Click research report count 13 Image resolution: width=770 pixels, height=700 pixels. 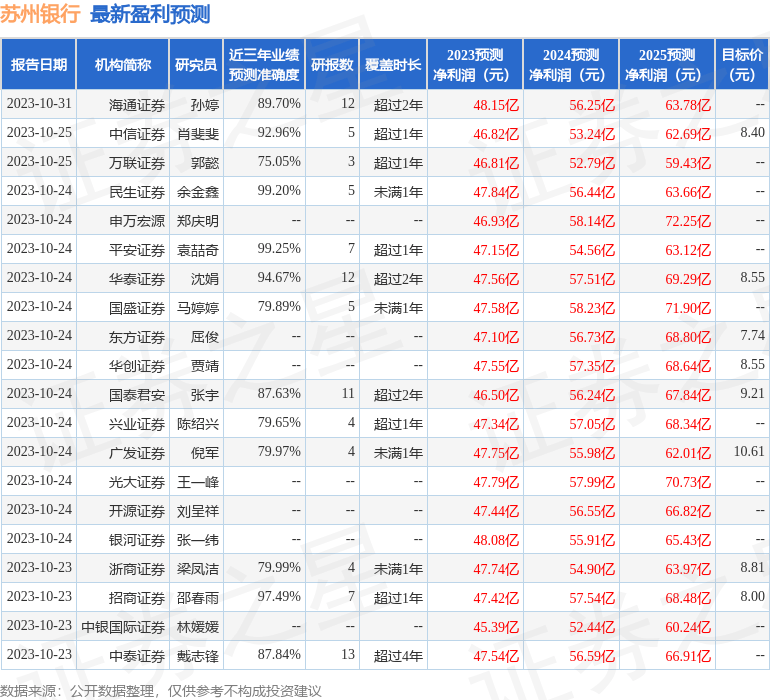coord(348,654)
